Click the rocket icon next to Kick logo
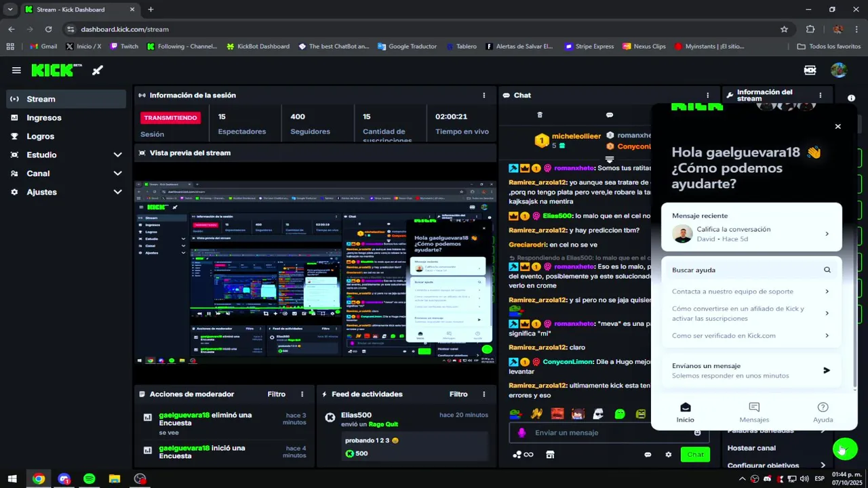Screen dimensions: 868x488 pos(98,70)
